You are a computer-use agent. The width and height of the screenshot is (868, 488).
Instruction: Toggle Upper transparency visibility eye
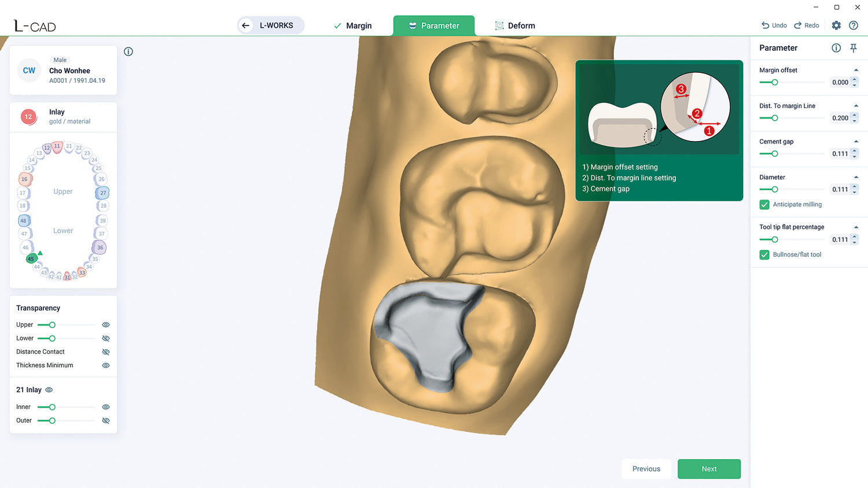(x=106, y=325)
